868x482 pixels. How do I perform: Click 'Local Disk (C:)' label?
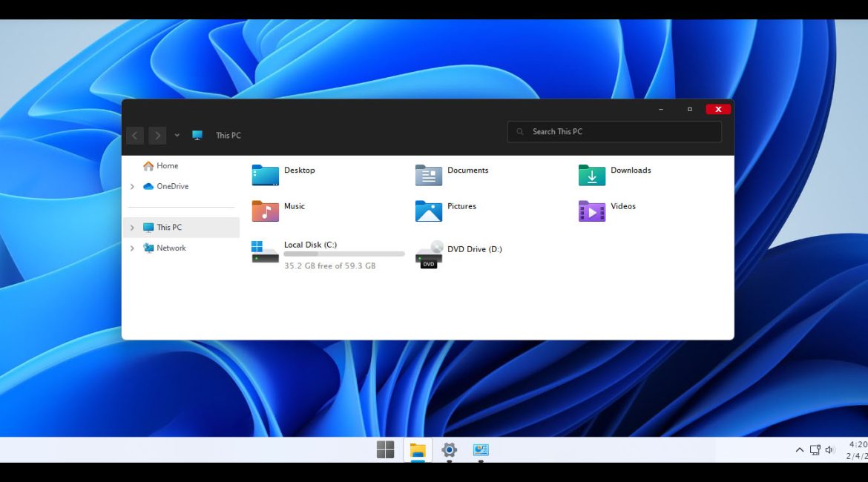coord(311,245)
